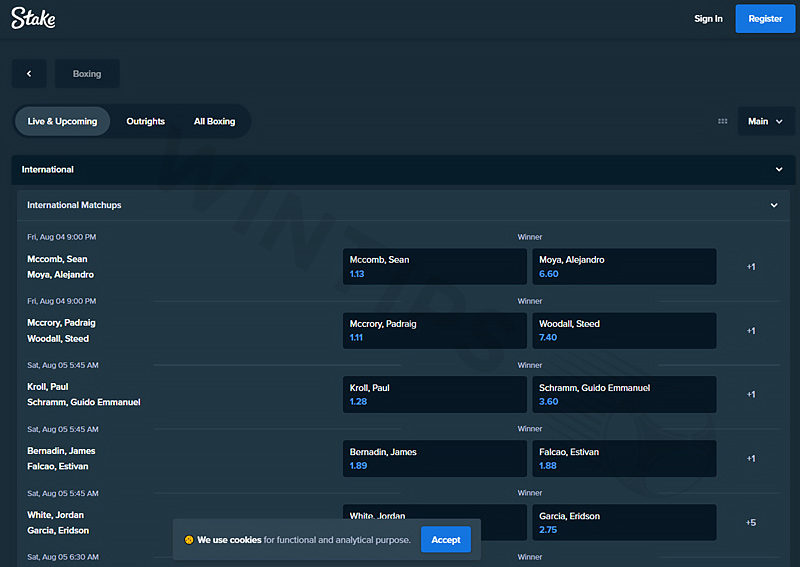800x567 pixels.
Task: Sign in to the account
Action: [708, 18]
